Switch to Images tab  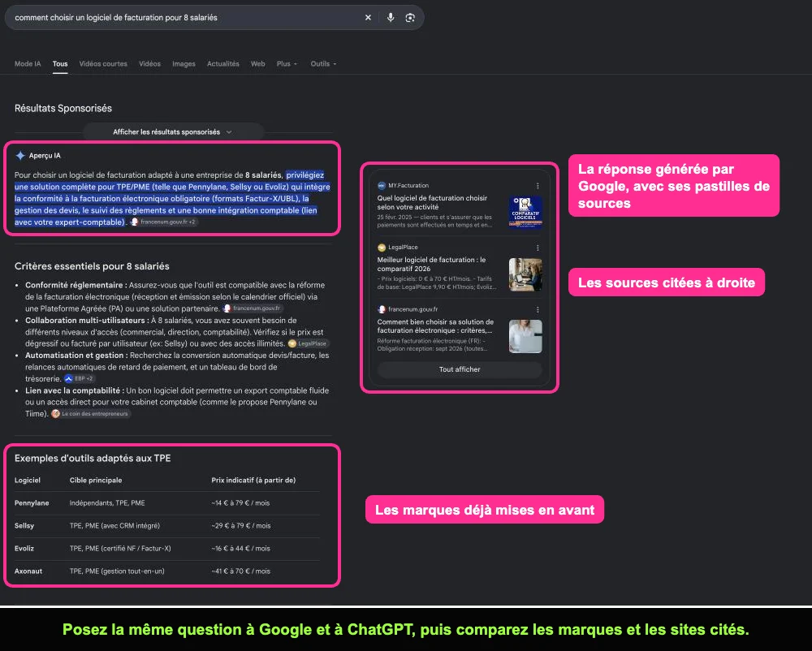coord(184,63)
